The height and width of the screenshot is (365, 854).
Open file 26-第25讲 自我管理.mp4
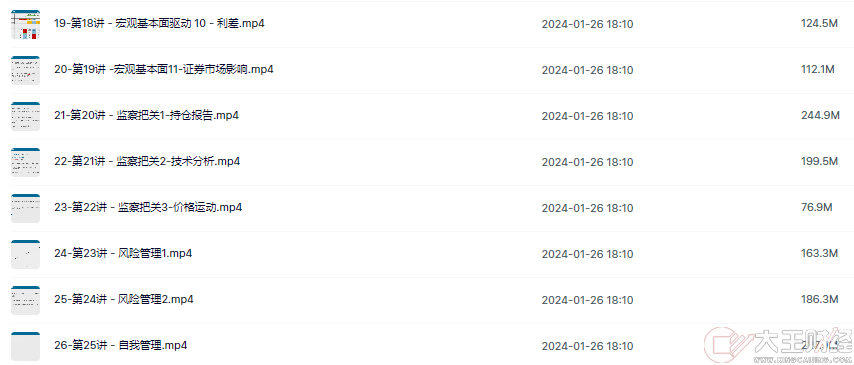tap(121, 345)
